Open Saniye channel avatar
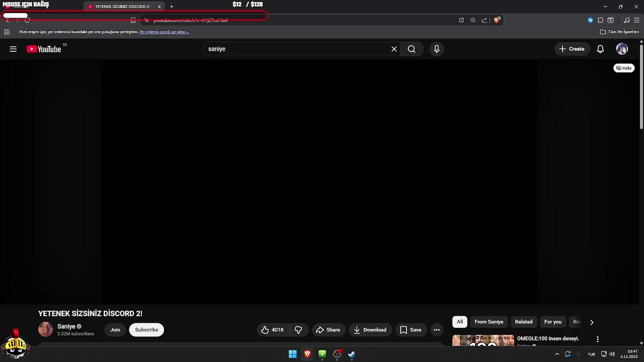The height and width of the screenshot is (362, 644). coord(46,329)
